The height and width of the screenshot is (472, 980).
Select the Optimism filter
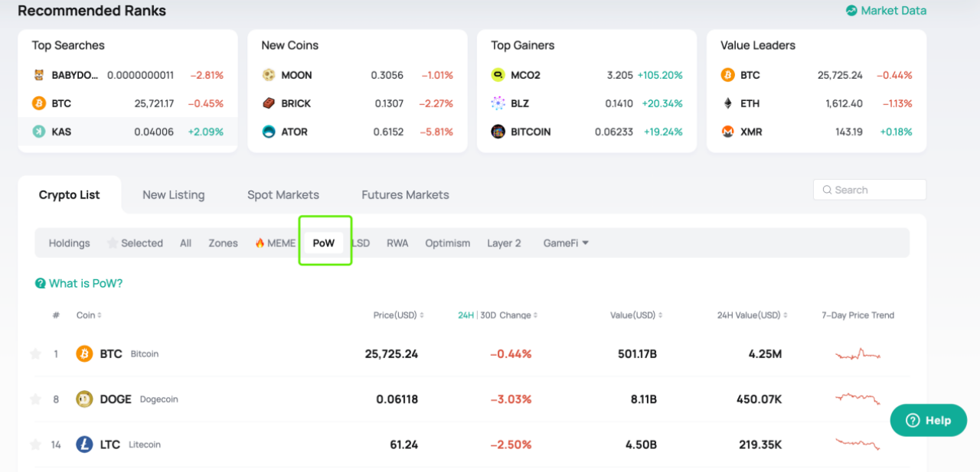[x=448, y=243]
